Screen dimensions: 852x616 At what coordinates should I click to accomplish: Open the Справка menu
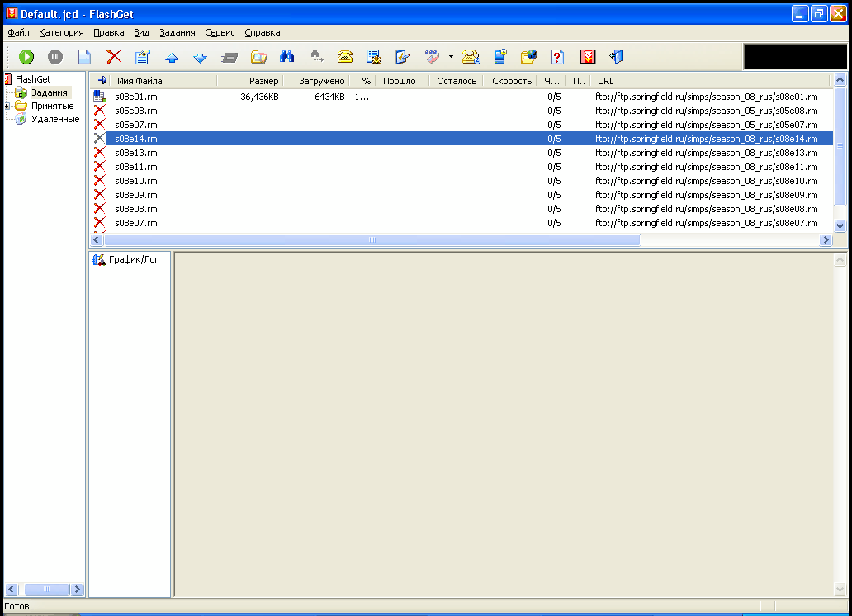coord(263,33)
